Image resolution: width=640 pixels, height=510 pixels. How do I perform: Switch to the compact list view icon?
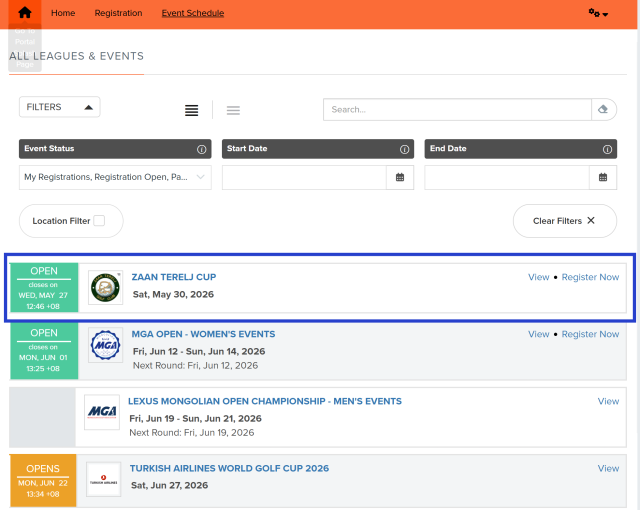point(233,110)
